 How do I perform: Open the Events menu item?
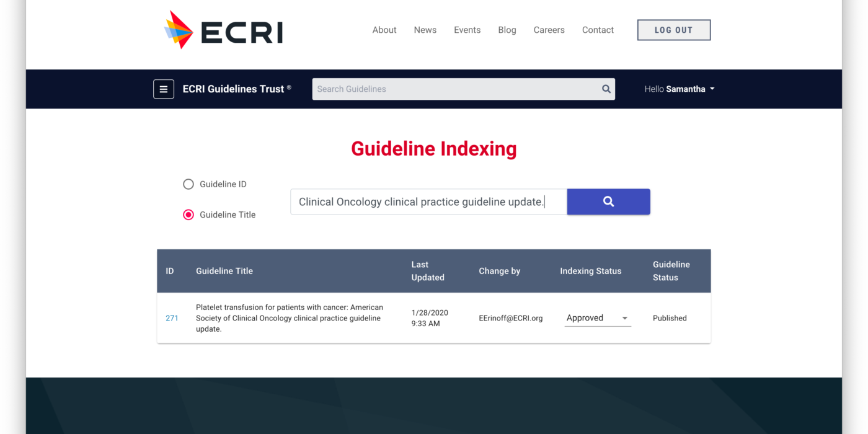(x=467, y=30)
